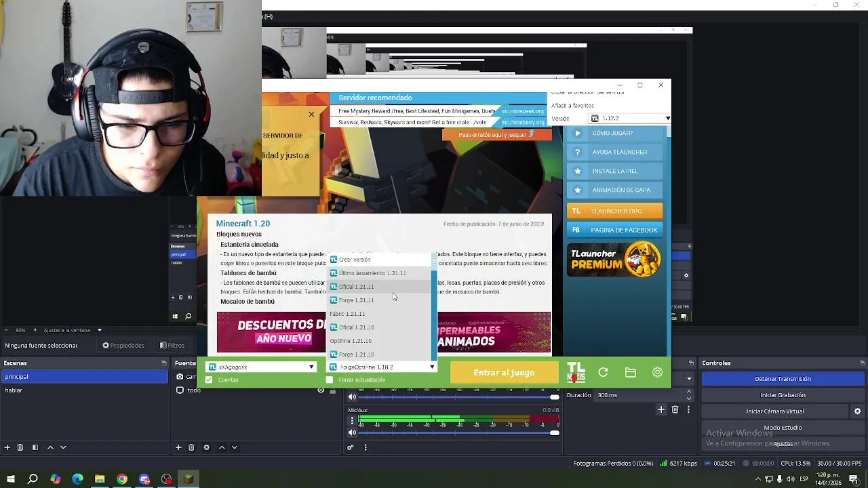This screenshot has height=488, width=868.
Task: Move scene down in Escenas list
Action: [63, 447]
